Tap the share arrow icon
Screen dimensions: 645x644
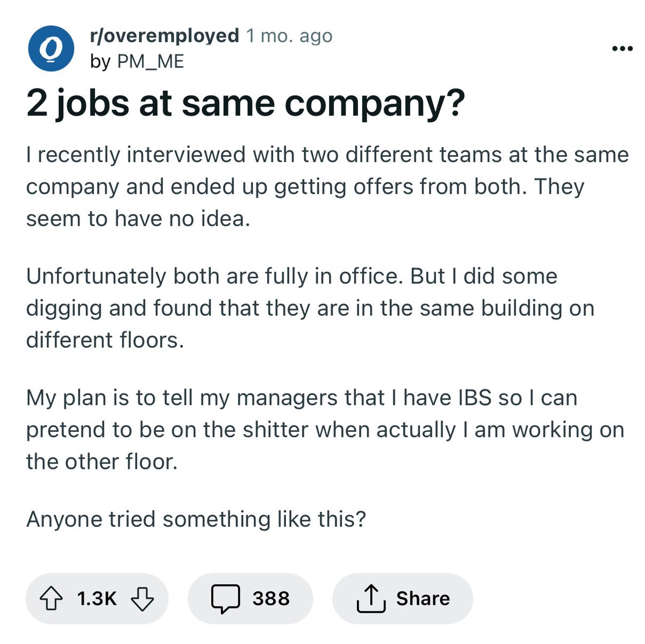point(371,598)
